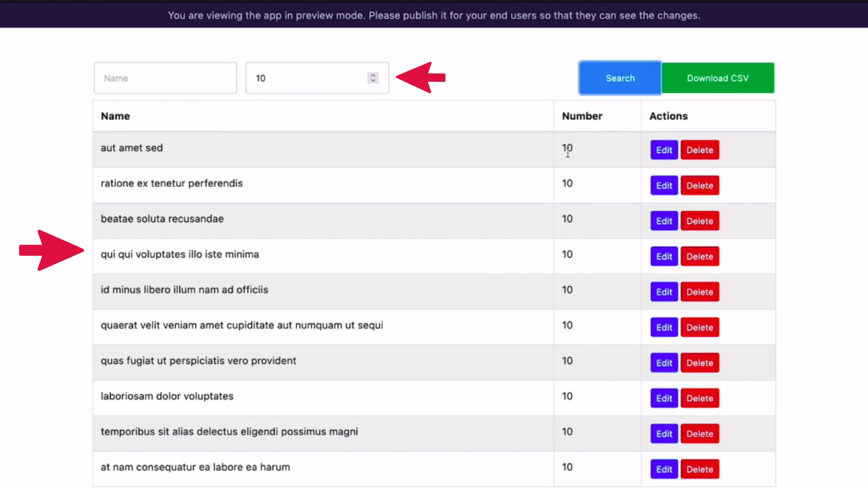Delete 'beatae soluta recusandae' row
The image size is (868, 488).
pos(700,221)
